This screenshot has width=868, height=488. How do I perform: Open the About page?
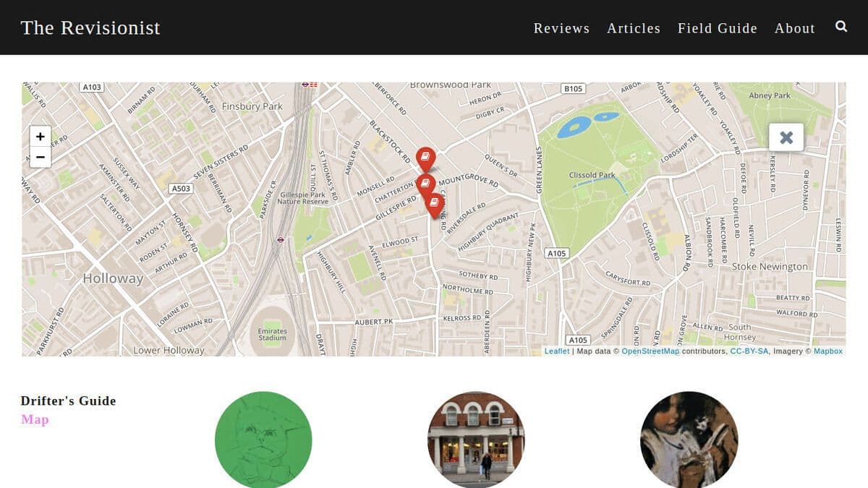794,28
